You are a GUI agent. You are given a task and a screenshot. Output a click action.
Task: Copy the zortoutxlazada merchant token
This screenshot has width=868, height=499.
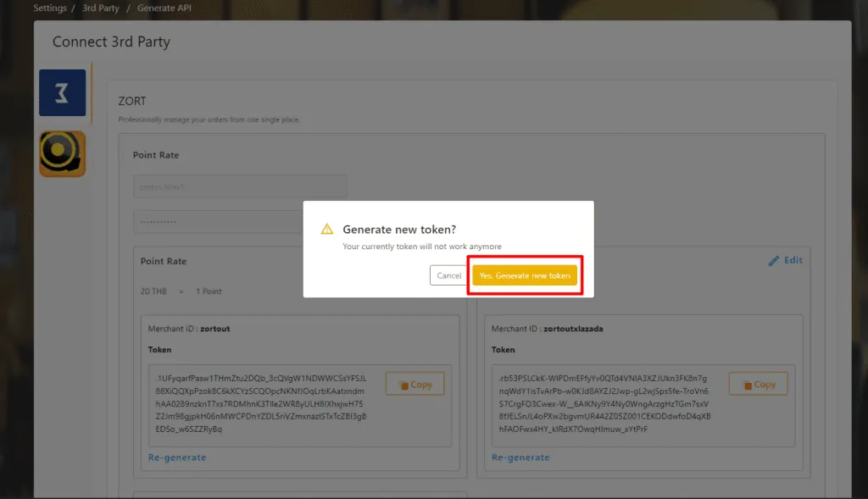pyautogui.click(x=758, y=384)
